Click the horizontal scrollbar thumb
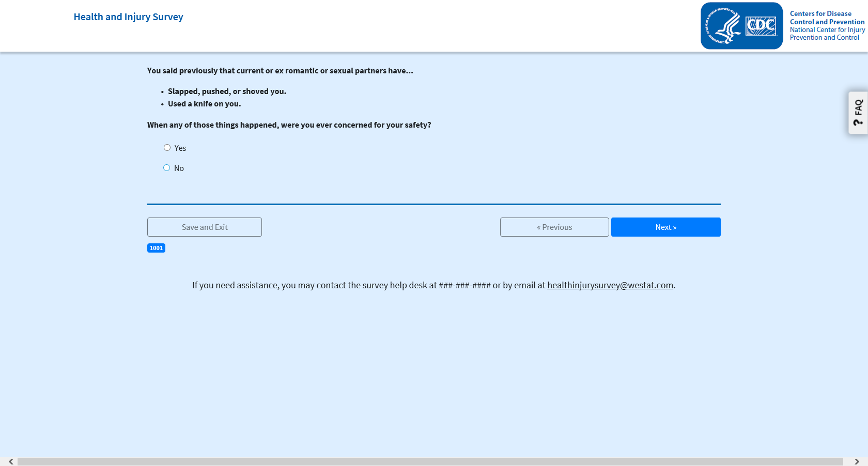868x466 pixels. [x=430, y=461]
